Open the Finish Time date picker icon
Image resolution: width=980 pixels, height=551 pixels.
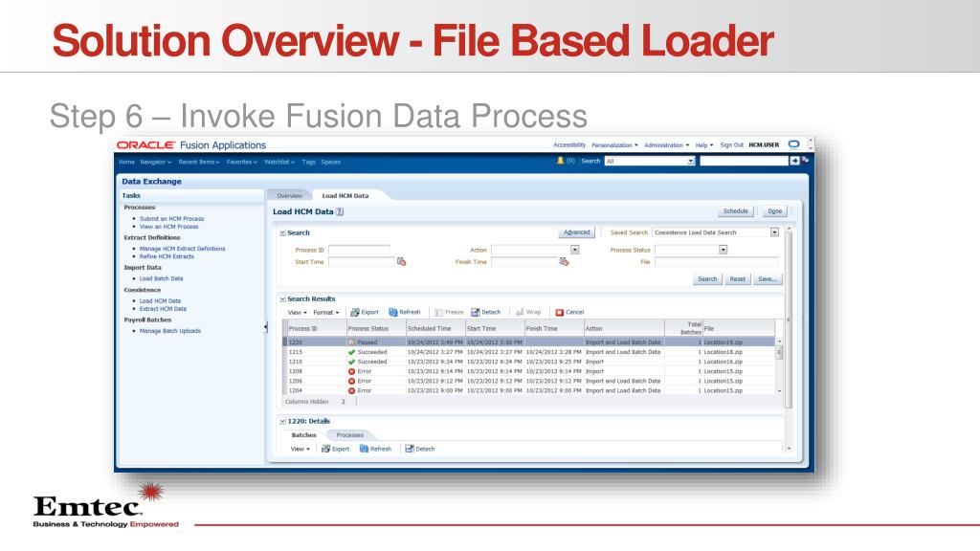pos(564,262)
